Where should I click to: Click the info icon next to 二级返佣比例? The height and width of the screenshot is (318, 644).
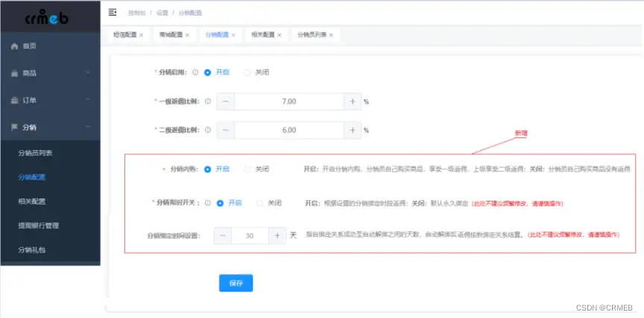208,130
